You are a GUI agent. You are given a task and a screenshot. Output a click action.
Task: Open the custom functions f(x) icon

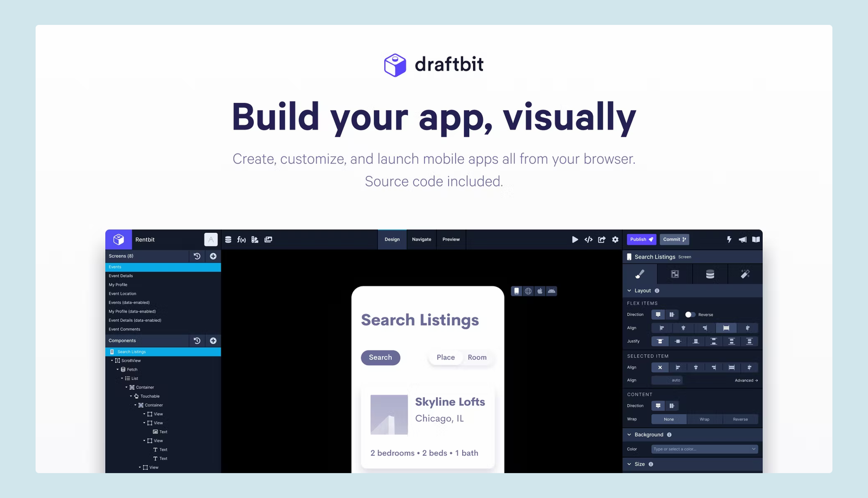click(241, 239)
